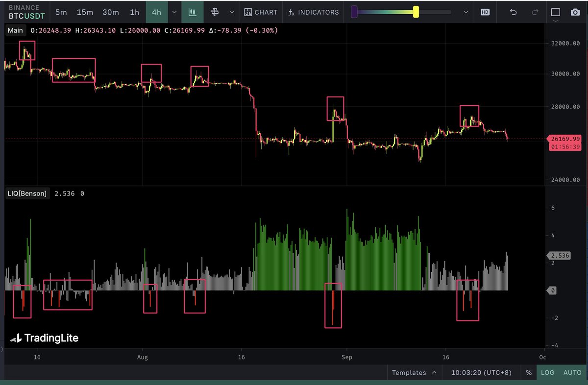Click the green-yellow gradient slider track
The image size is (588, 385).
pyautogui.click(x=385, y=12)
